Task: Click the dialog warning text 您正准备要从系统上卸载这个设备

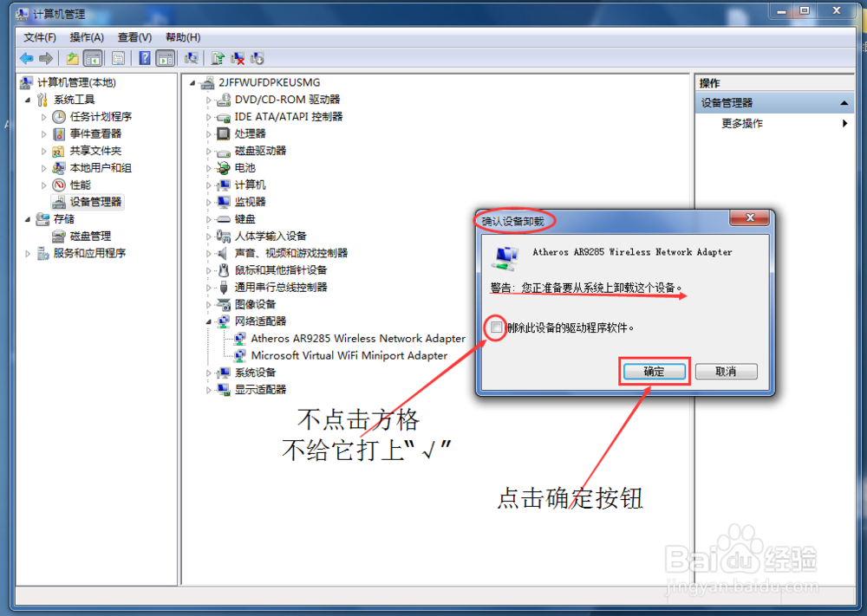Action: click(x=601, y=288)
